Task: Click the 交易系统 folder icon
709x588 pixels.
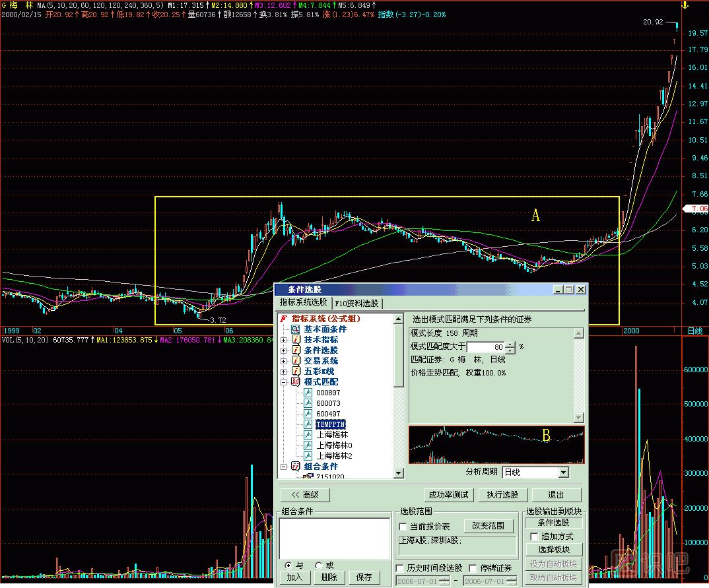Action: coord(296,361)
